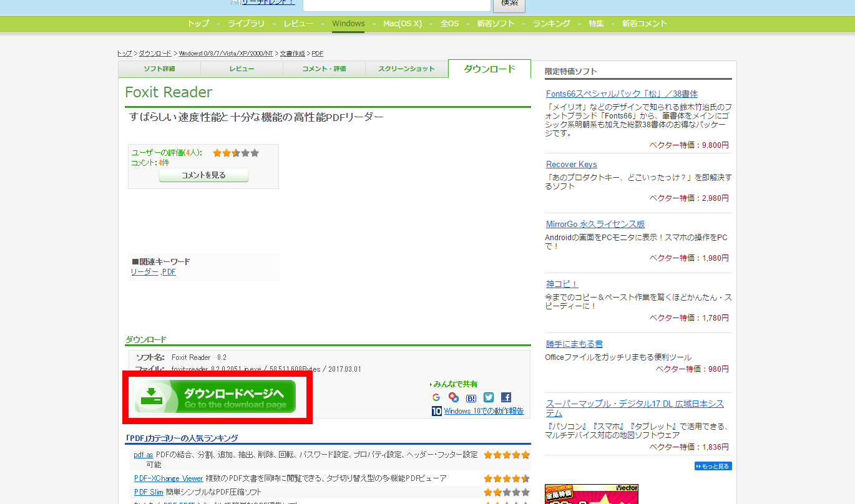This screenshot has height=504, width=855.
Task: Click the PDF related keyword link
Action: (x=169, y=272)
